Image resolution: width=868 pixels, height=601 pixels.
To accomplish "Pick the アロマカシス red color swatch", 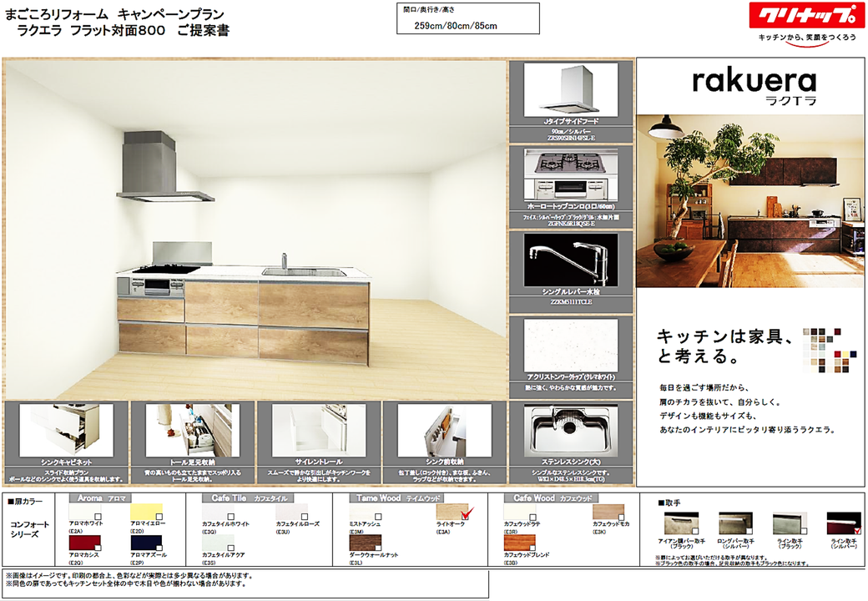I will 84,543.
